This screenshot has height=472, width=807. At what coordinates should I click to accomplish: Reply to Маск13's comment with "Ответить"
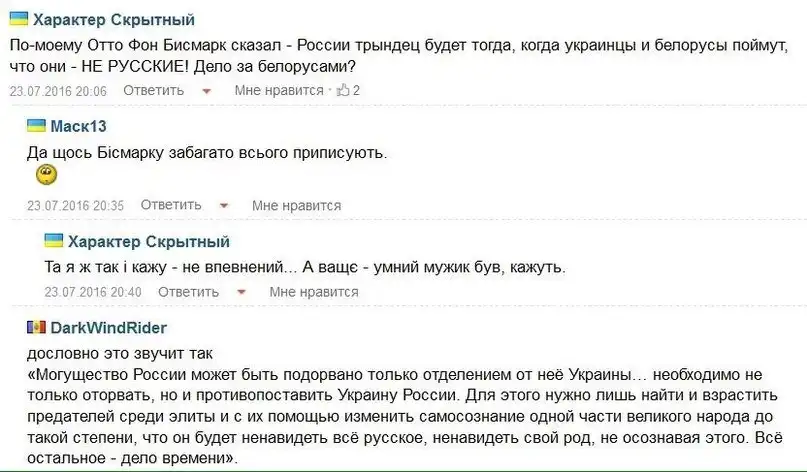click(x=171, y=205)
